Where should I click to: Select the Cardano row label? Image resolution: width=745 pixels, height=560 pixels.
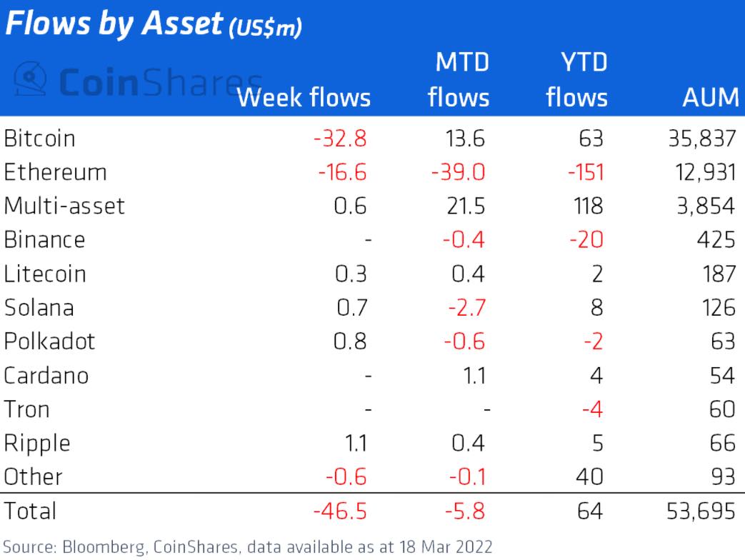coord(46,376)
